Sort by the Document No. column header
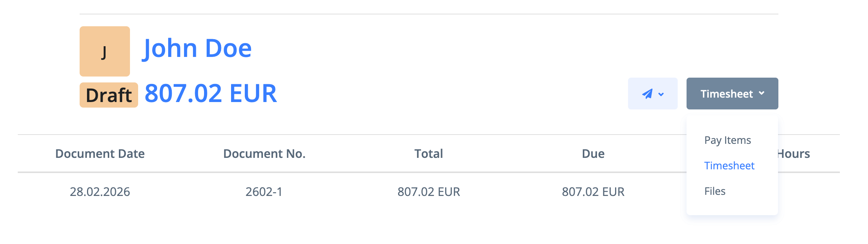This screenshot has width=868, height=244. [264, 154]
